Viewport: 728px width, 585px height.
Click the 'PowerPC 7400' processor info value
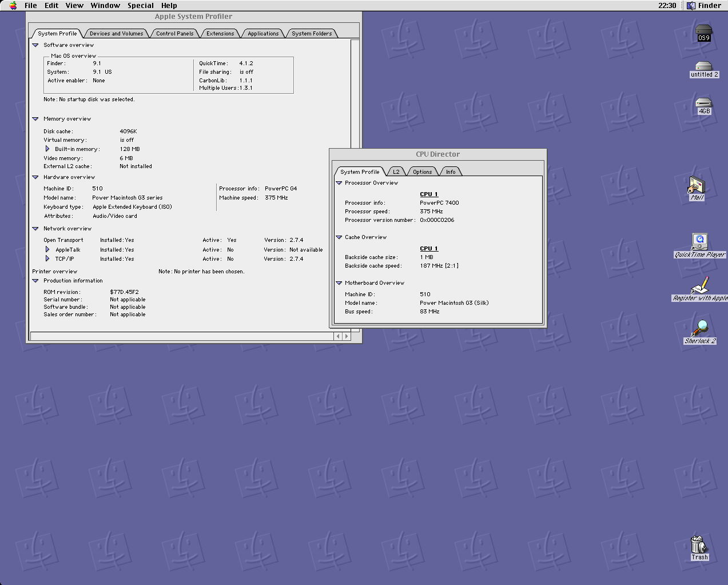[439, 203]
